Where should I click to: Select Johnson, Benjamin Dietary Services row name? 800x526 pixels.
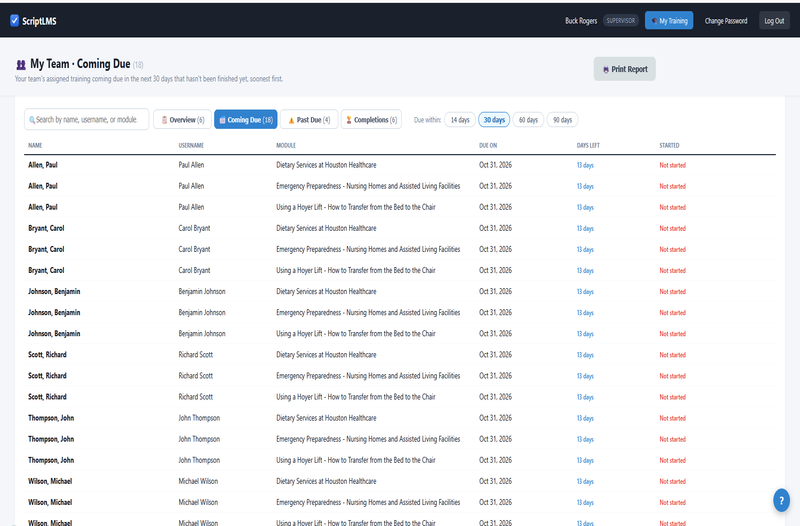[54, 291]
